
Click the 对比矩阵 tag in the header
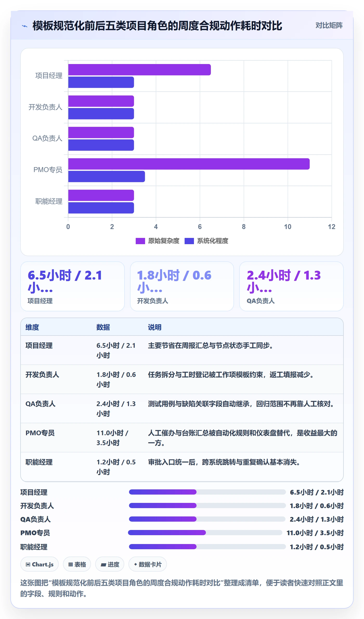tap(329, 25)
